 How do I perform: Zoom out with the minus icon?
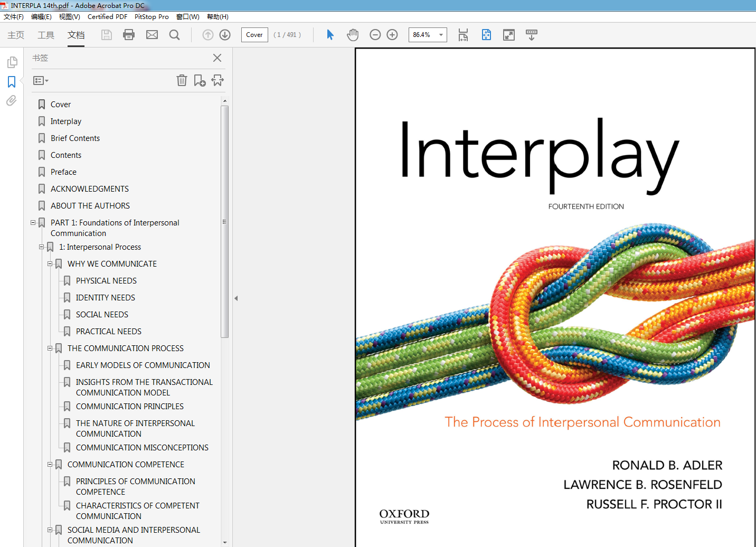point(375,35)
